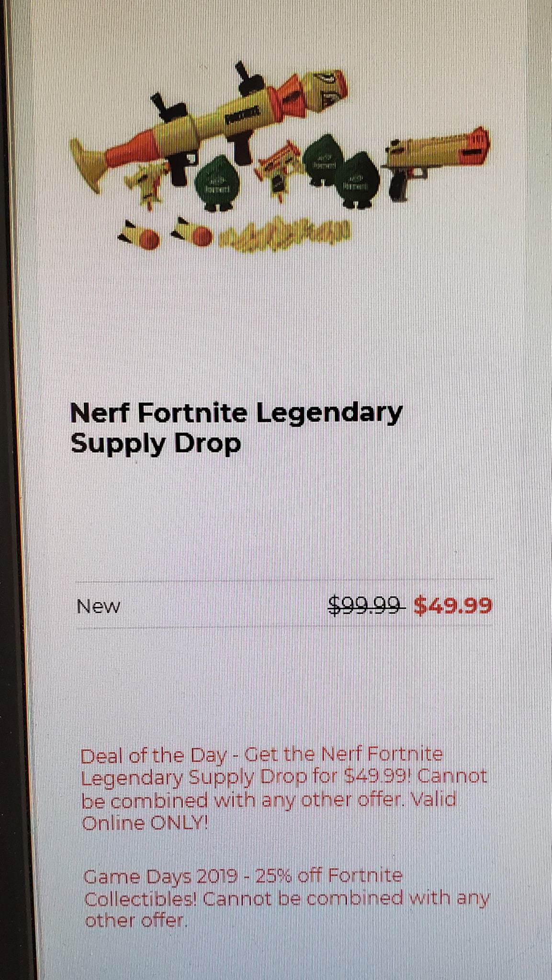The height and width of the screenshot is (980, 552).
Task: Open the Nerf Fortnite product image
Action: click(x=280, y=156)
